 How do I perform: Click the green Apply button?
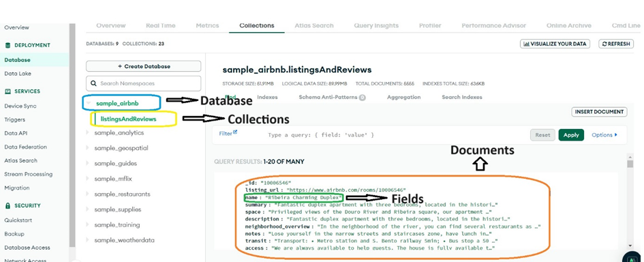coord(571,135)
